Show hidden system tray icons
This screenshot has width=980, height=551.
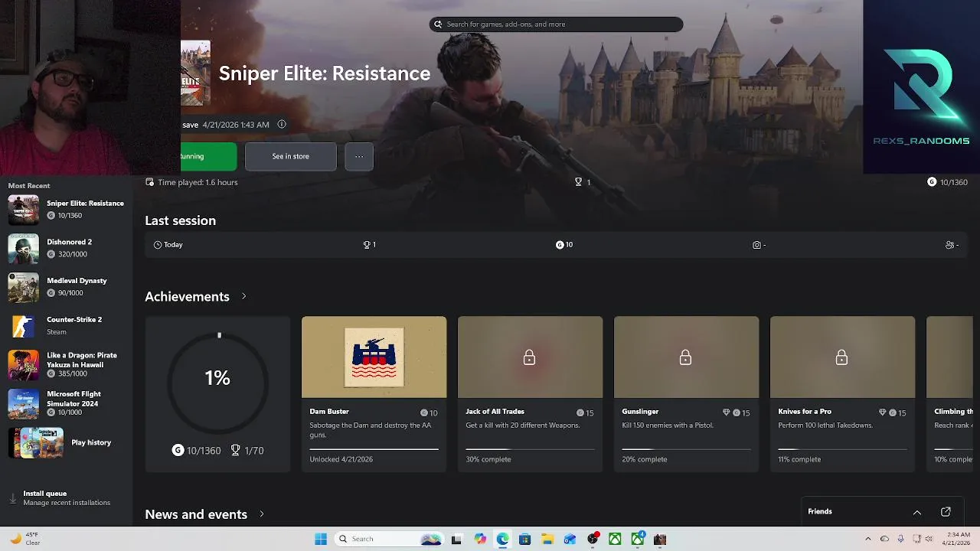pos(867,539)
